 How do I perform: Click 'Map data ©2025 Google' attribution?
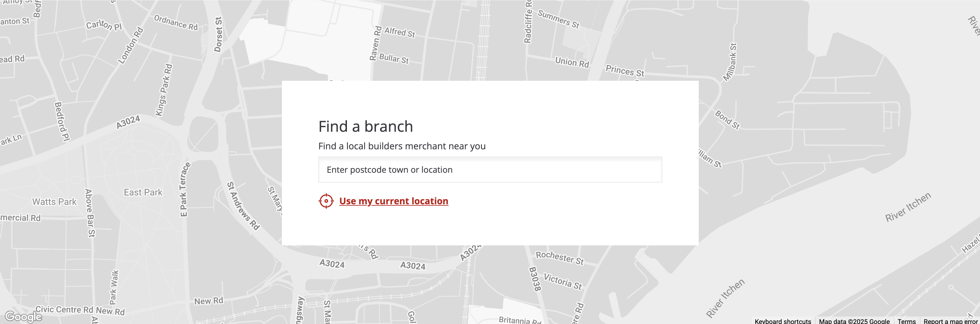[854, 321]
